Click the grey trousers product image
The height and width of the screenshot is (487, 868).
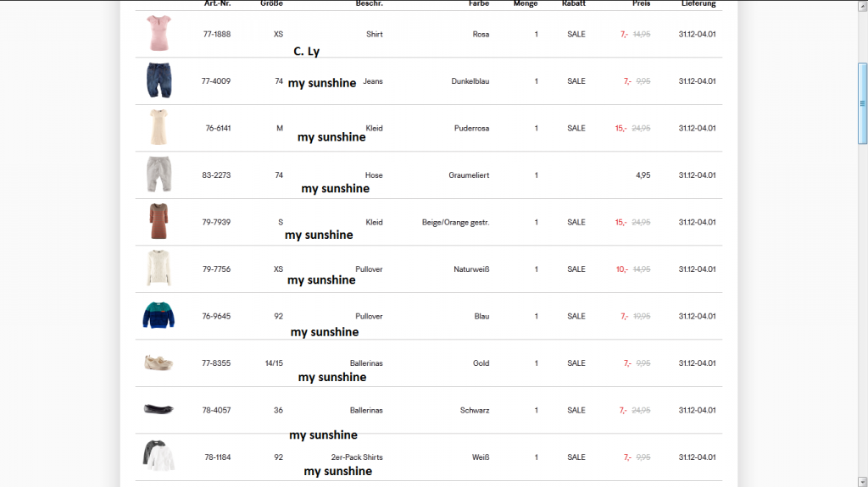[x=159, y=174]
